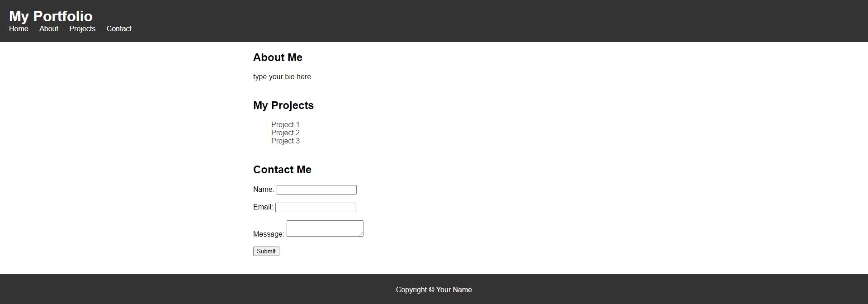Select Project 2 in My Projects

(x=285, y=133)
